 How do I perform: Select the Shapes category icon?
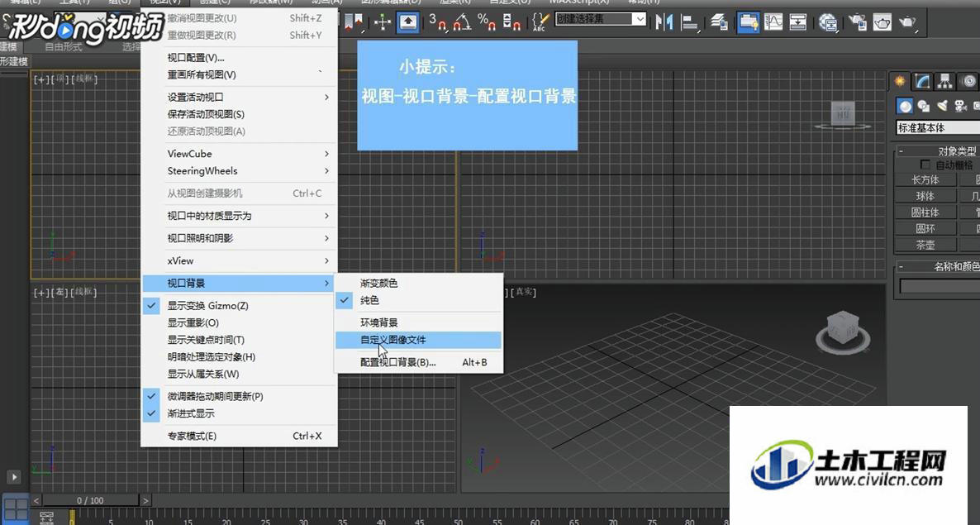point(924,106)
